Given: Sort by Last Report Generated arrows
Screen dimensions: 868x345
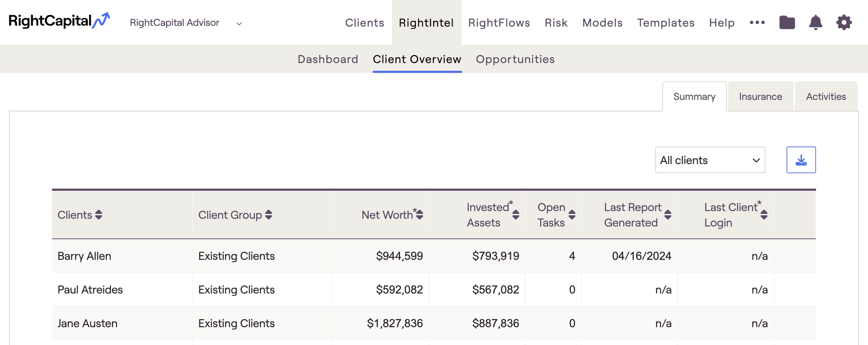Looking at the screenshot, I should pyautogui.click(x=668, y=215).
